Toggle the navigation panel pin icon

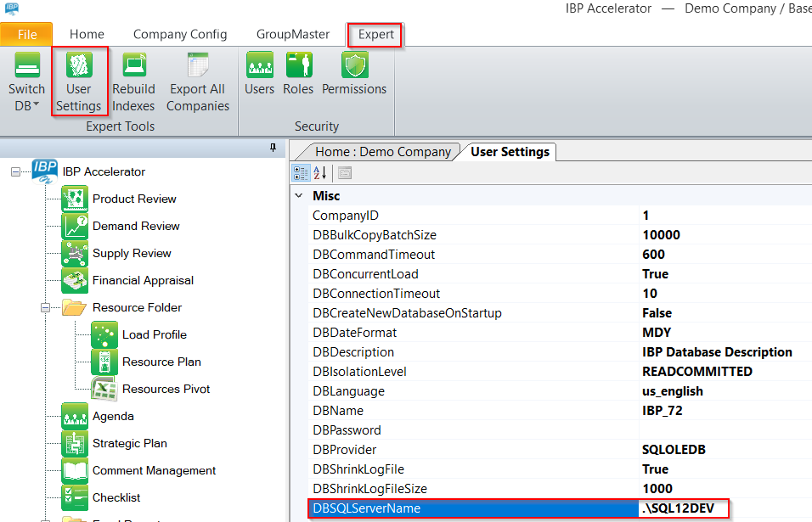coord(273,148)
